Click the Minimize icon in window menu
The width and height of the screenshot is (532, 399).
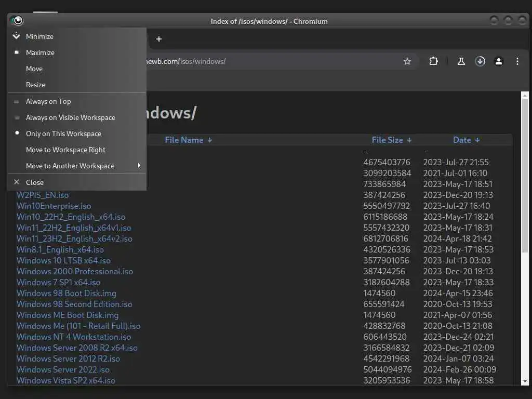point(16,36)
